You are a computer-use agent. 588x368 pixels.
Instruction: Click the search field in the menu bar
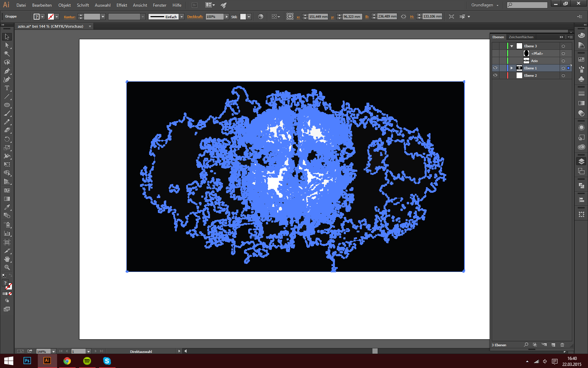pos(527,5)
